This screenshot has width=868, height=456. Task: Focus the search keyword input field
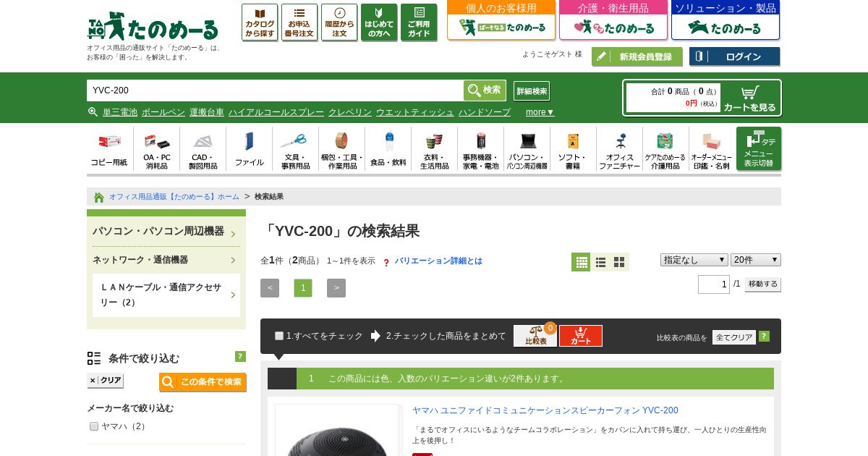coord(275,90)
